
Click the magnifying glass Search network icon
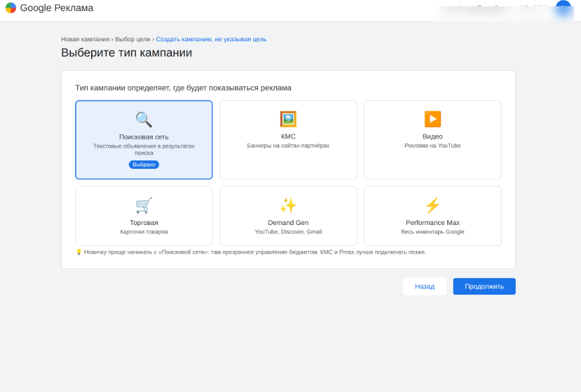[x=144, y=120]
